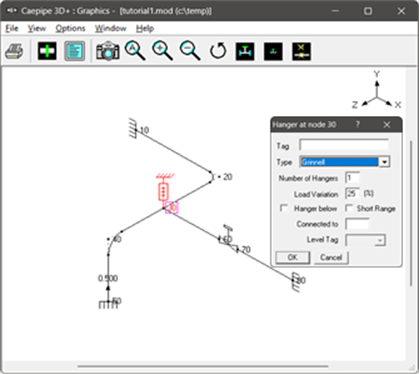
Task: Click the circular arrow redraw icon
Action: click(x=218, y=51)
